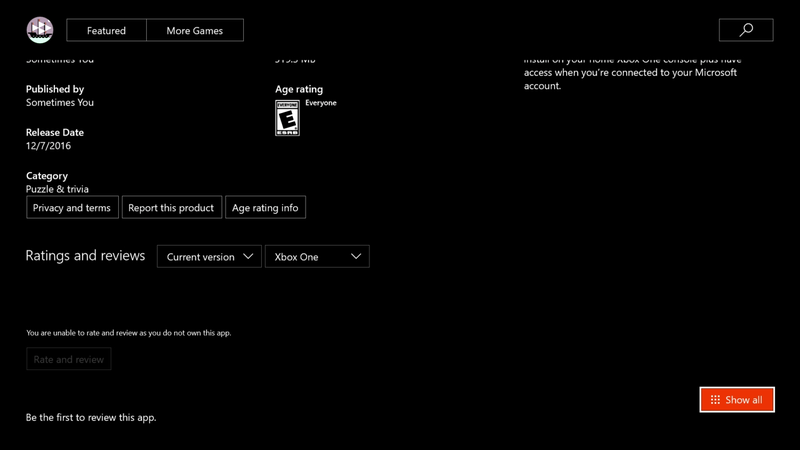Click the grid icon on Show all
Viewport: 800px width, 450px height.
click(x=715, y=399)
